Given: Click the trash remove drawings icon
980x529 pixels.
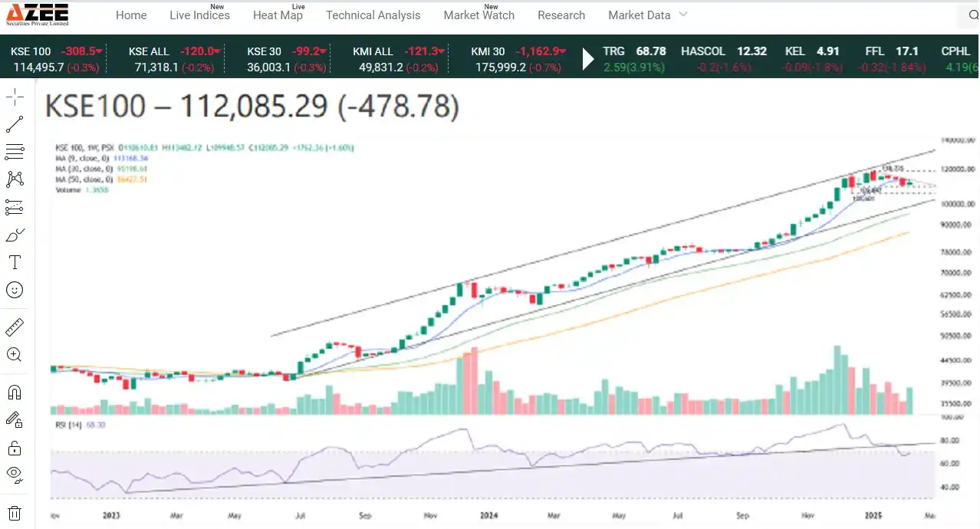Looking at the screenshot, I should [x=15, y=513].
